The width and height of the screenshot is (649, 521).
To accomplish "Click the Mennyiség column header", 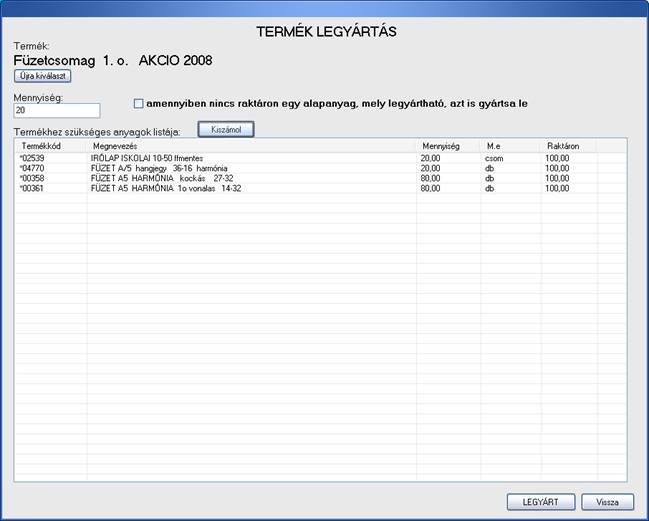I will click(449, 146).
